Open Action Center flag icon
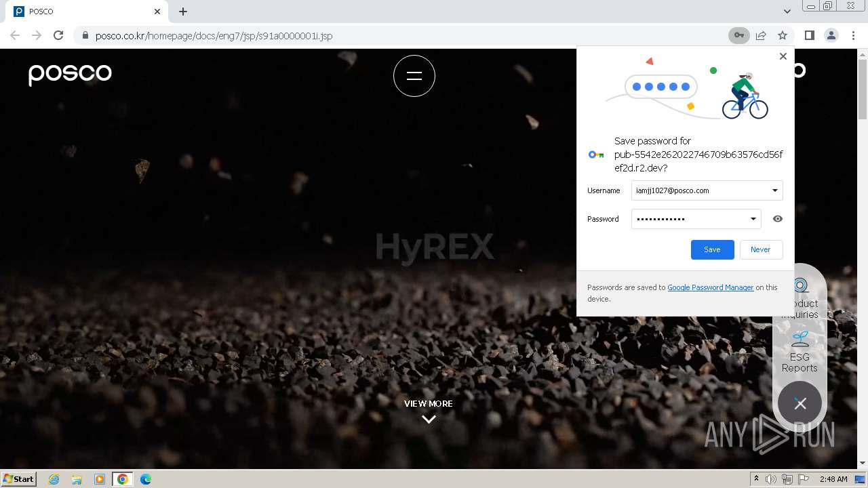 [804, 479]
